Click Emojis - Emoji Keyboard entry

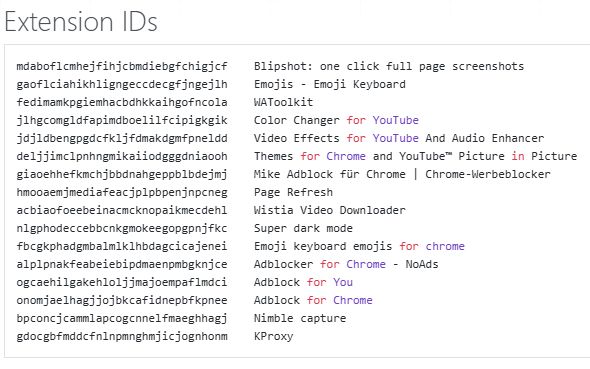click(x=330, y=84)
